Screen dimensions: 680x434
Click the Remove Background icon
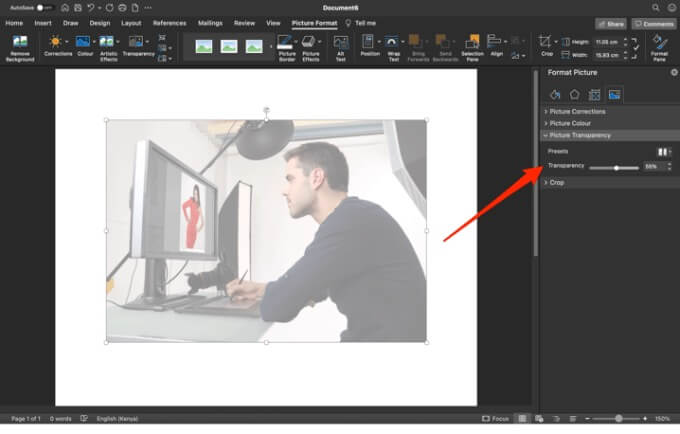[x=20, y=42]
